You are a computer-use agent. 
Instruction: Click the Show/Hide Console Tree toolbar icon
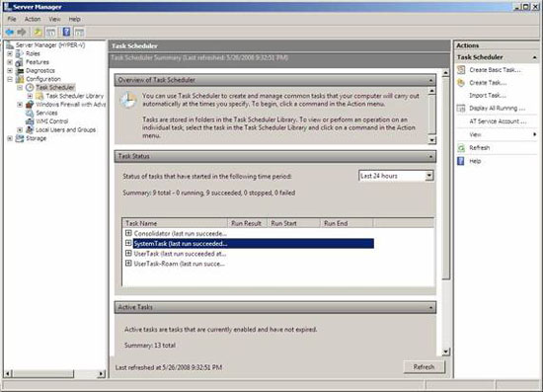(51, 33)
